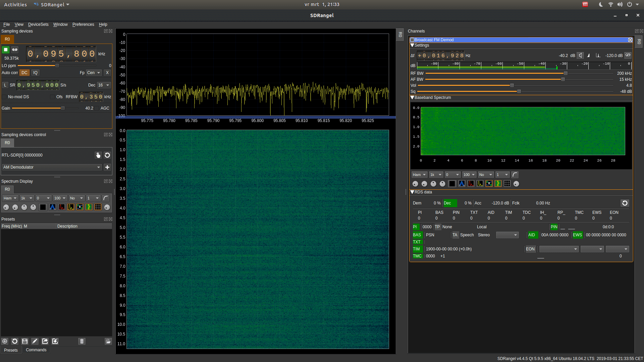This screenshot has width=644, height=362.
Task: Export preset using the arrow-out icon
Action: pyautogui.click(x=45, y=341)
